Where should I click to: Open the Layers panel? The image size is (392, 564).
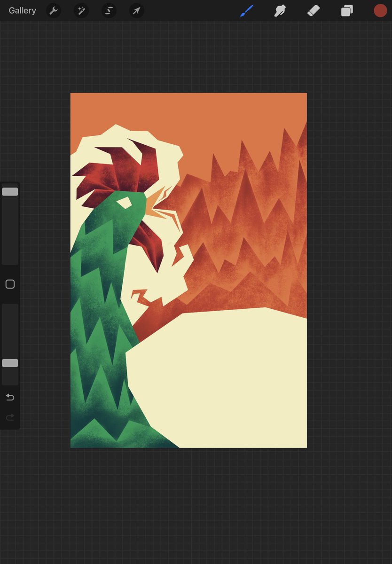point(347,10)
